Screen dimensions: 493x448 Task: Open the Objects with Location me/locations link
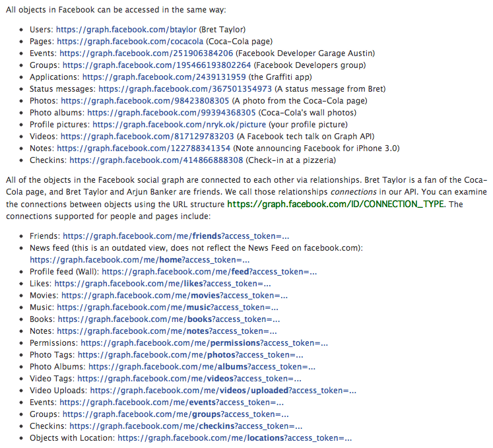[234, 438]
